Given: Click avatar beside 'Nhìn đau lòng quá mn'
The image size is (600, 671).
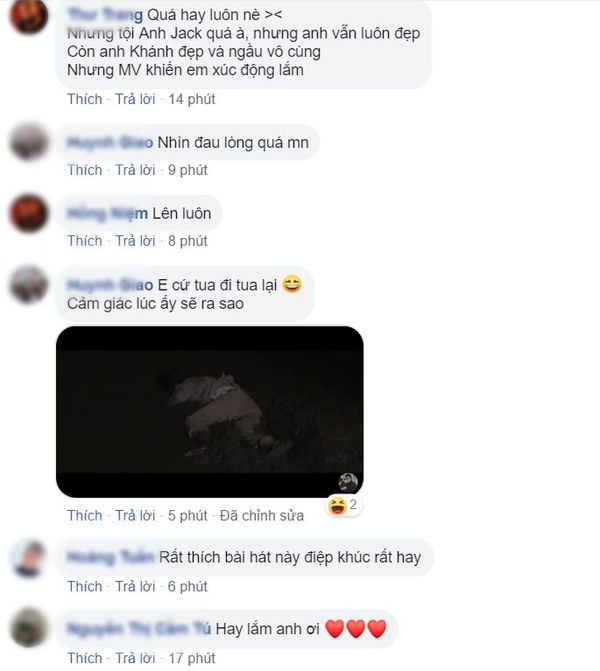Looking at the screenshot, I should point(29,143).
